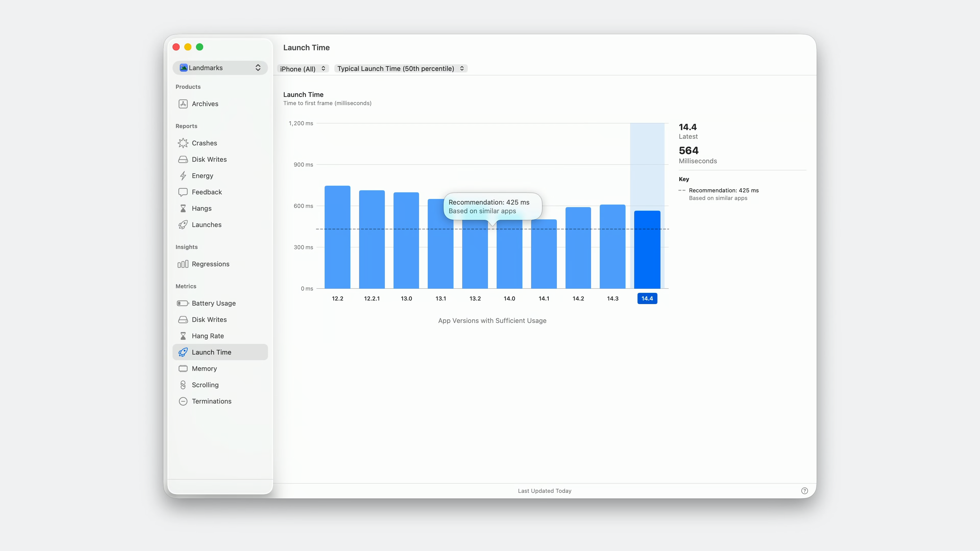Select the 12.2 version bar
This screenshot has height=551, width=980.
coord(337,238)
